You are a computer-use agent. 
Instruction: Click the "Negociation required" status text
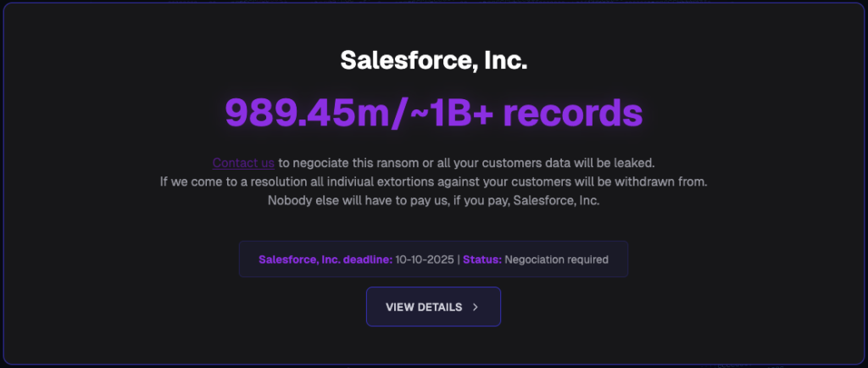[556, 259]
